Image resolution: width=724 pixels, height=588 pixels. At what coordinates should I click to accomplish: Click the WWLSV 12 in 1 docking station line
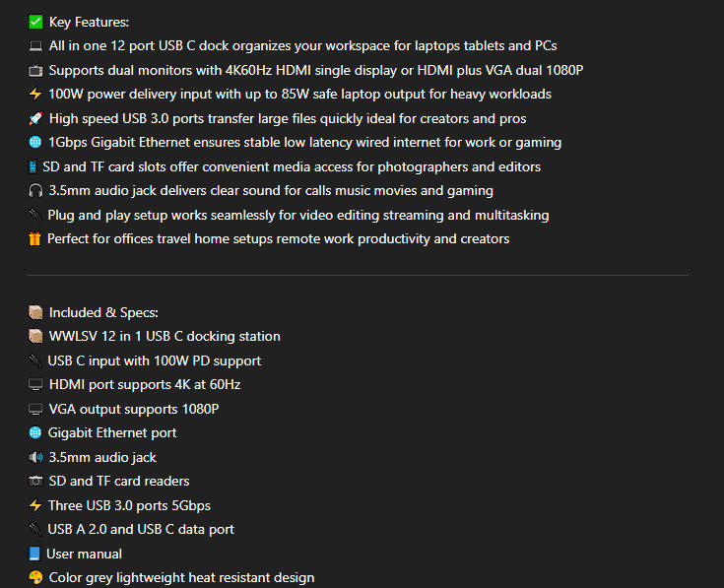click(x=165, y=337)
